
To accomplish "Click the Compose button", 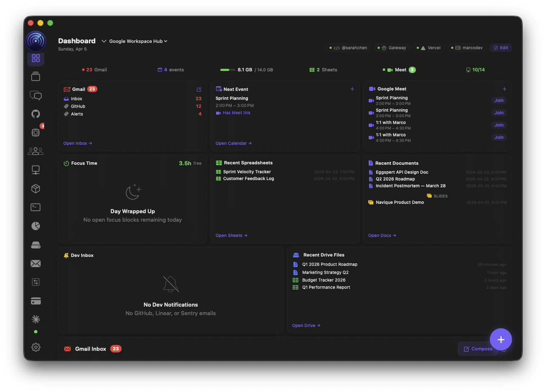I will coord(478,349).
